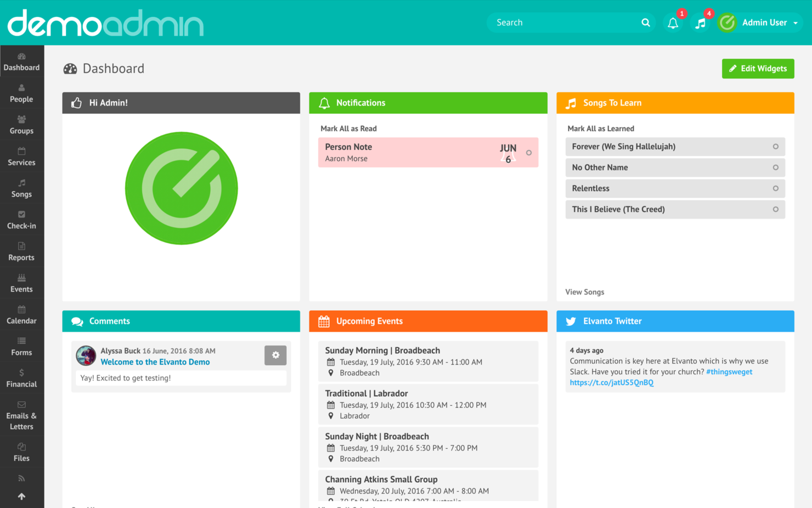The image size is (812, 508).
Task: Switch to the Dashboard menu item
Action: 21,62
